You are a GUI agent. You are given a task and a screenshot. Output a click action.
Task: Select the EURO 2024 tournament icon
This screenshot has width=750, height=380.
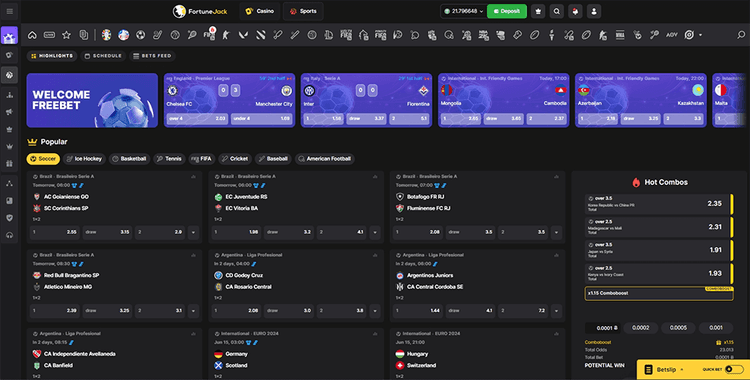click(107, 35)
